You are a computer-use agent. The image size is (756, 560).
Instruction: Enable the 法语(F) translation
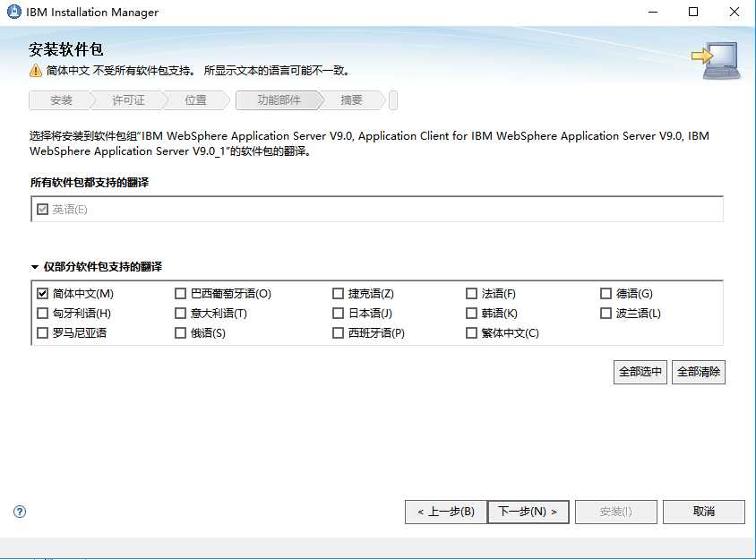(x=471, y=293)
